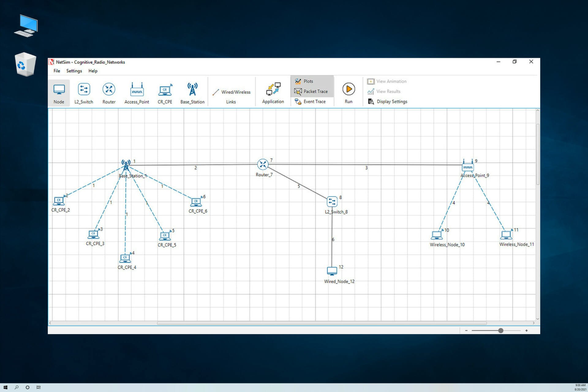The image size is (588, 392).
Task: Select CR_CPE_4 device on the canvas
Action: [125, 258]
